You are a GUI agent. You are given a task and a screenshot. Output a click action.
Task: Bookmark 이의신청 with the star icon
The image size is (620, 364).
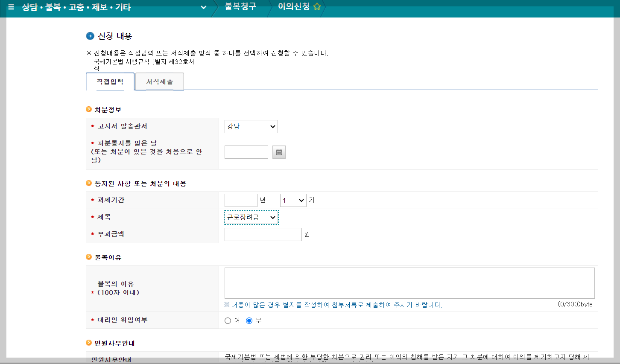(x=316, y=6)
